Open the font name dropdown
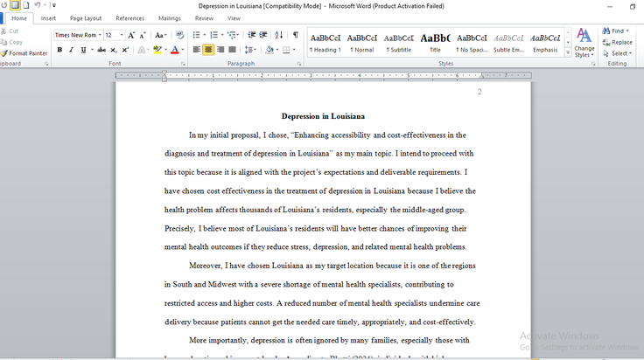The height and width of the screenshot is (360, 644). pos(100,35)
